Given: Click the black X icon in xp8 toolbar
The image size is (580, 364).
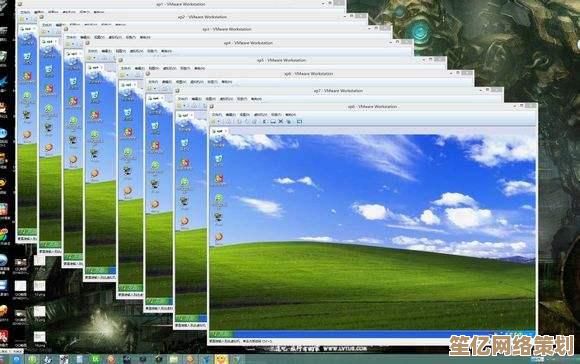Looking at the screenshot, I should tap(281, 121).
